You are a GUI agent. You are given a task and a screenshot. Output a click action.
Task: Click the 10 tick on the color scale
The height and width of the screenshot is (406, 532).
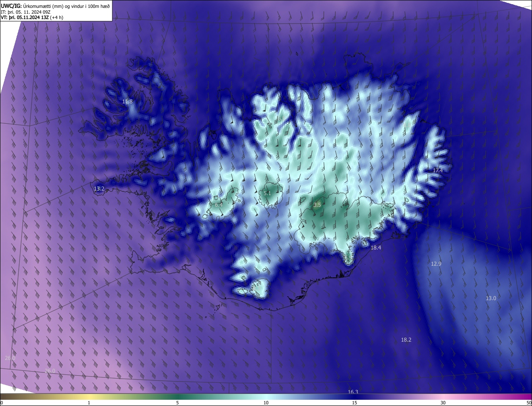[x=266, y=403]
